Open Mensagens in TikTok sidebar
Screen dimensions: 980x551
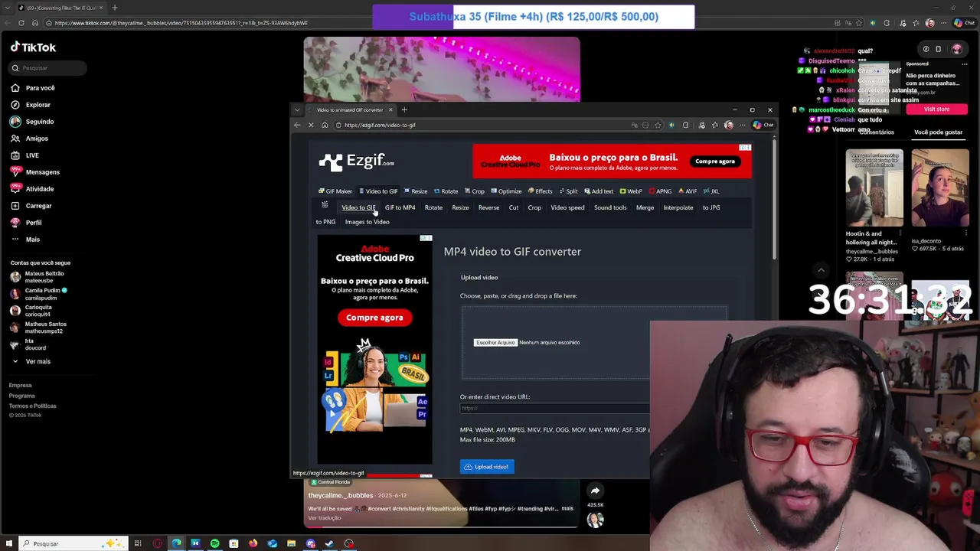34,172
